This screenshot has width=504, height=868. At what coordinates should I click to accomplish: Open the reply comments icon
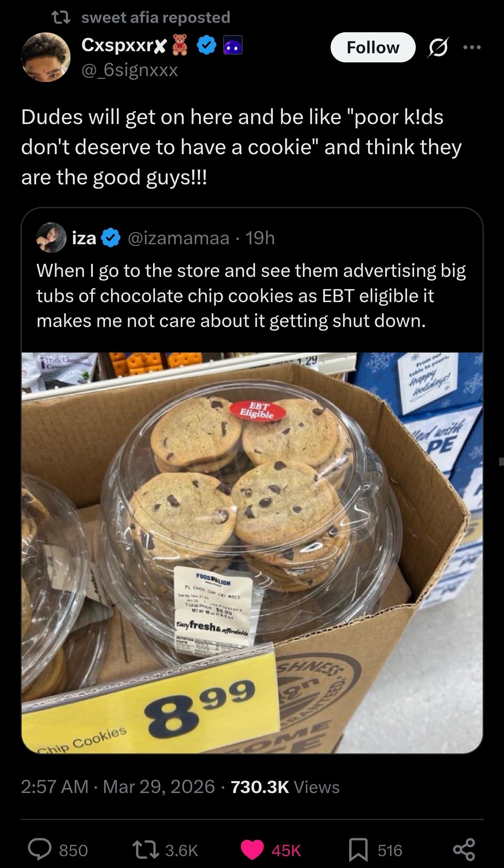point(40,849)
